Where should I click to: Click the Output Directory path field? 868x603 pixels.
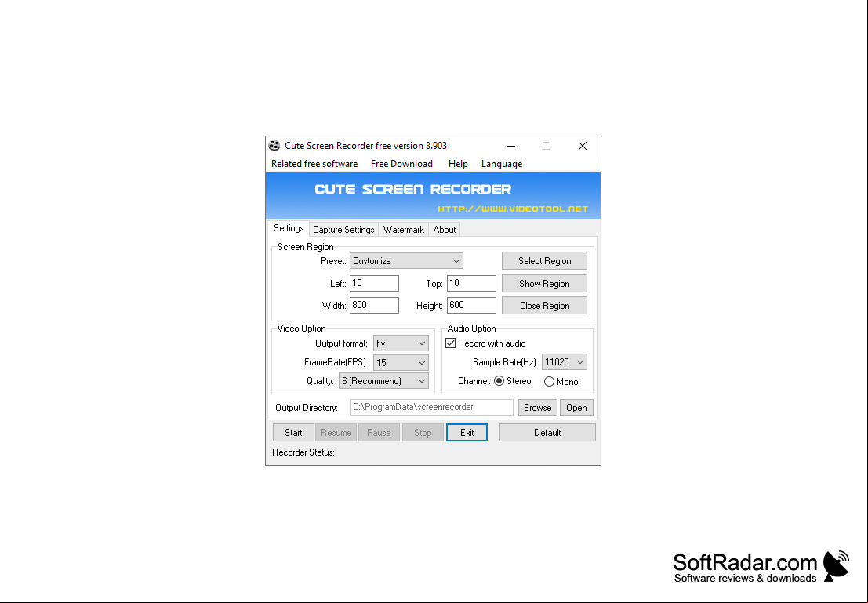[x=432, y=407]
